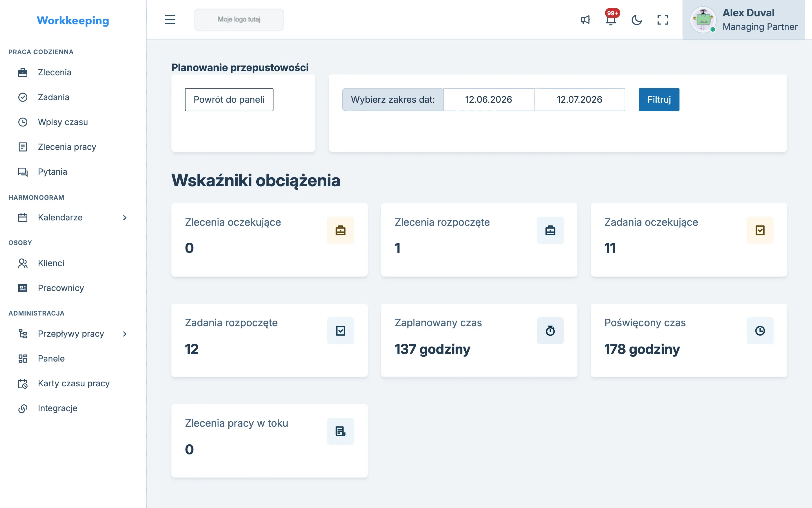The image size is (812, 508).
Task: Click the Zaplanowany czas card title
Action: pyautogui.click(x=438, y=323)
